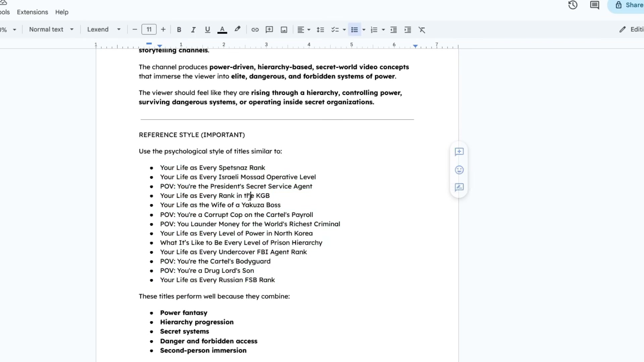Viewport: 644px width, 362px height.
Task: Clear formatting using the toolbar icon
Action: pyautogui.click(x=422, y=29)
